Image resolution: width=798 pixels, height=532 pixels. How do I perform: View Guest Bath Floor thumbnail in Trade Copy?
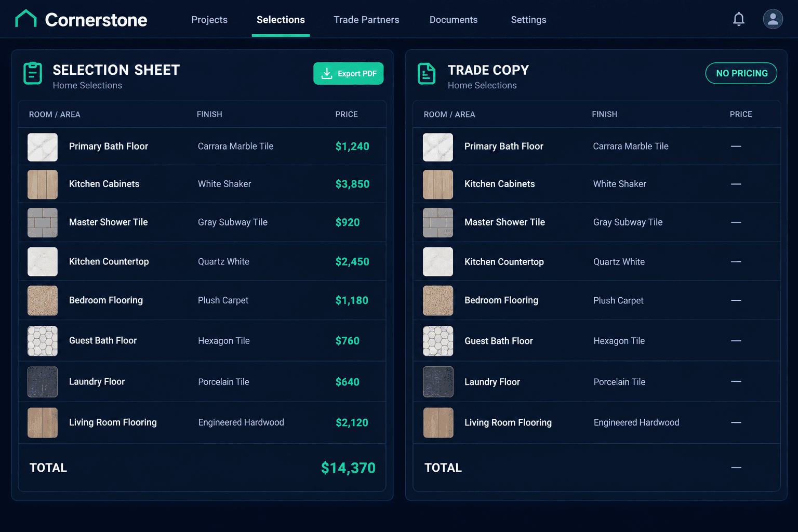438,341
